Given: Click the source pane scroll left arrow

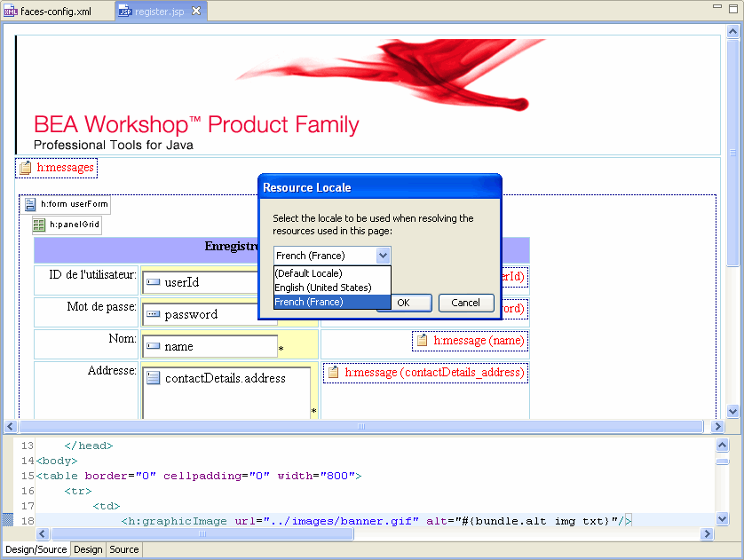Looking at the screenshot, I should coord(43,534).
